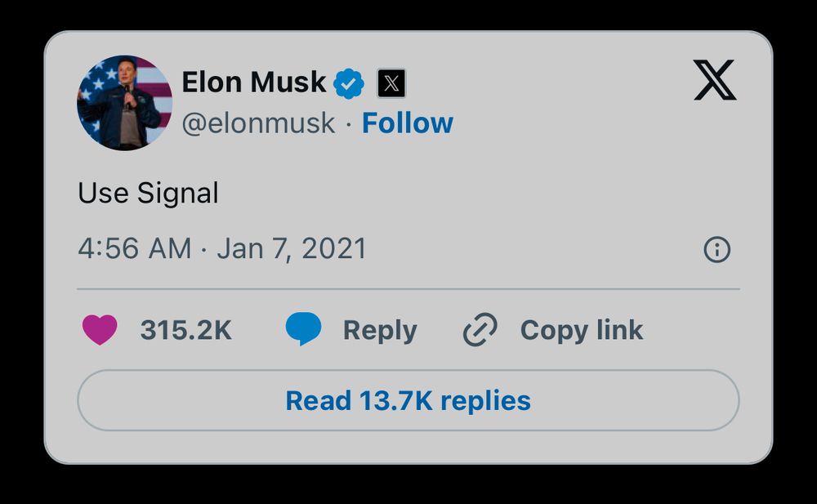The width and height of the screenshot is (817, 504).
Task: Click the X logo in the tweet corner
Action: [x=715, y=81]
